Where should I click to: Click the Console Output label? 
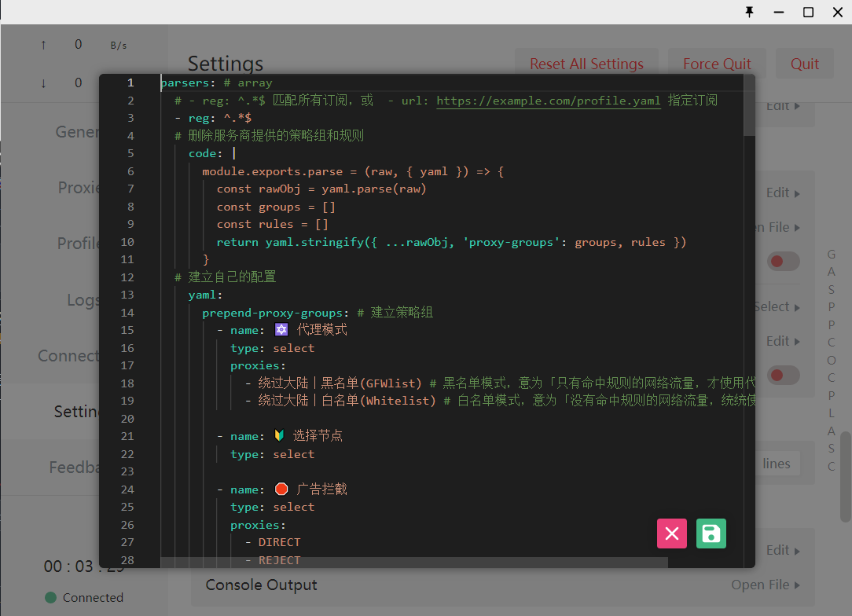pyautogui.click(x=262, y=585)
